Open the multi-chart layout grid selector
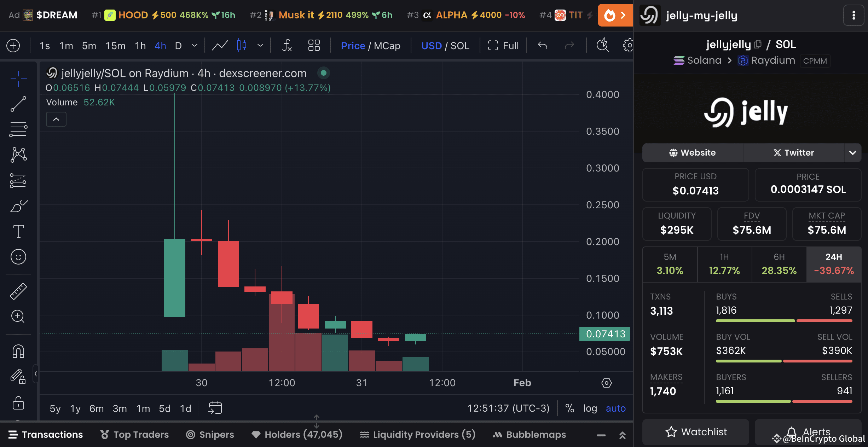This screenshot has width=868, height=447. point(313,45)
